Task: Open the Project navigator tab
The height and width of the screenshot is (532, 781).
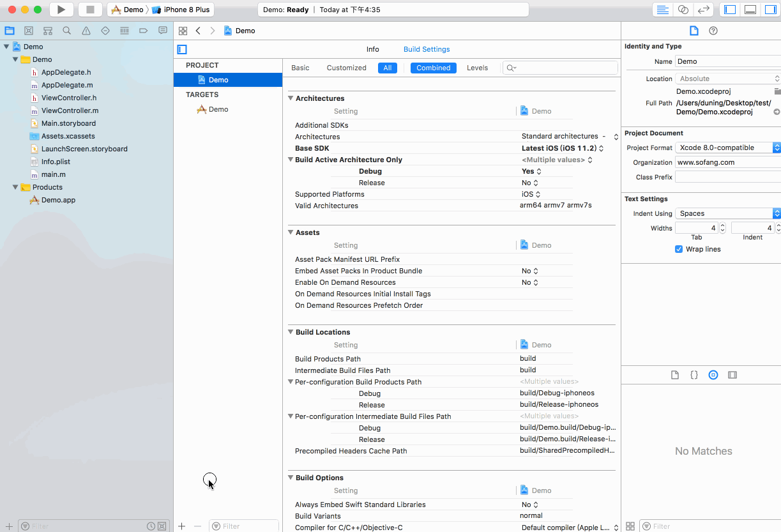Action: 10,31
